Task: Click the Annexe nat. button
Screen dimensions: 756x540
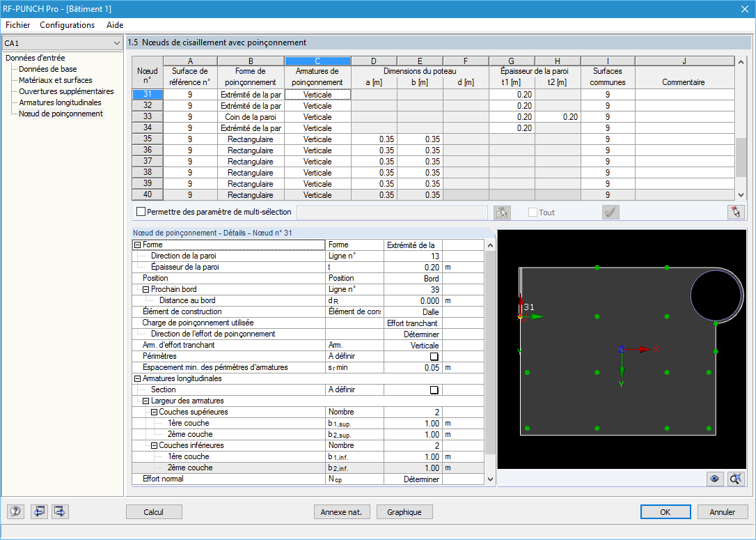Action: [341, 512]
